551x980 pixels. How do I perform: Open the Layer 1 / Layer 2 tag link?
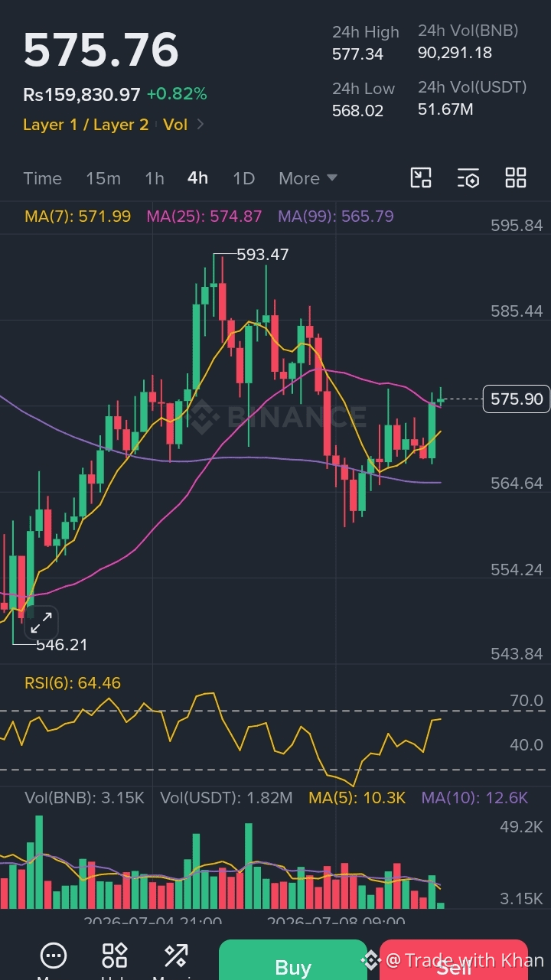pyautogui.click(x=86, y=124)
